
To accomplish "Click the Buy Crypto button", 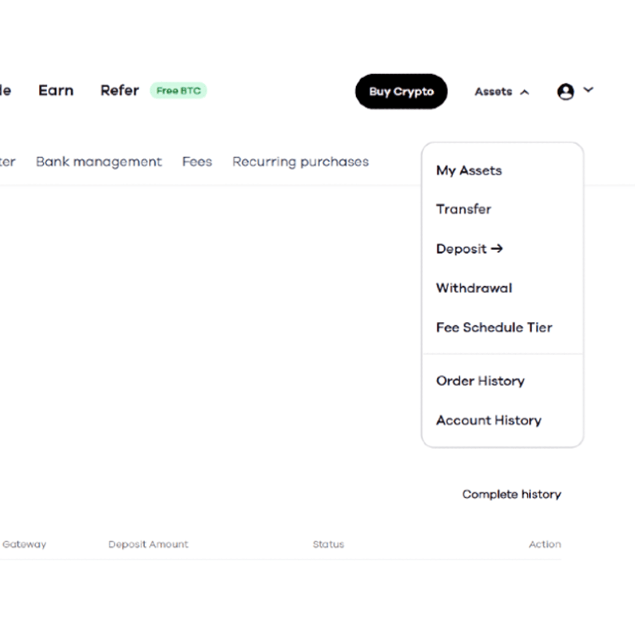I will pos(401,91).
